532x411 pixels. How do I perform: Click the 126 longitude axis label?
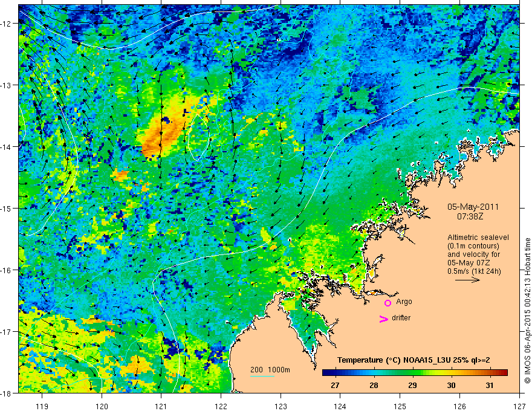pos(459,406)
